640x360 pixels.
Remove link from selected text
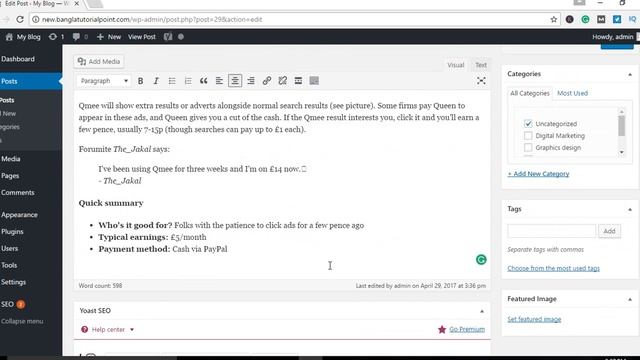tap(282, 81)
